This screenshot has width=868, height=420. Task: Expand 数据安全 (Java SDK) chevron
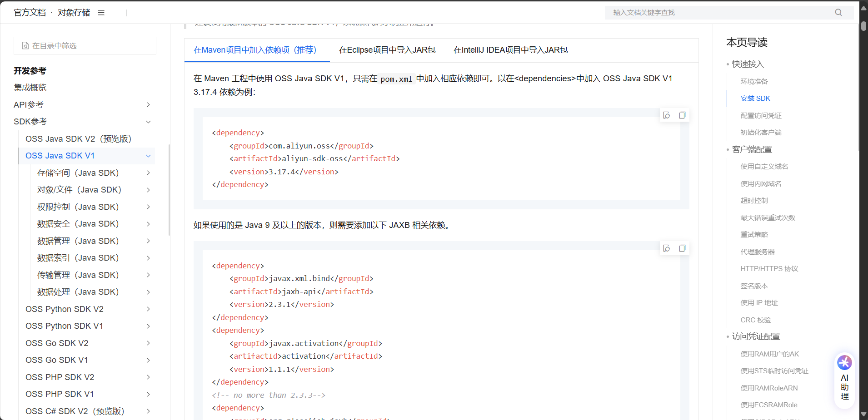click(x=148, y=224)
